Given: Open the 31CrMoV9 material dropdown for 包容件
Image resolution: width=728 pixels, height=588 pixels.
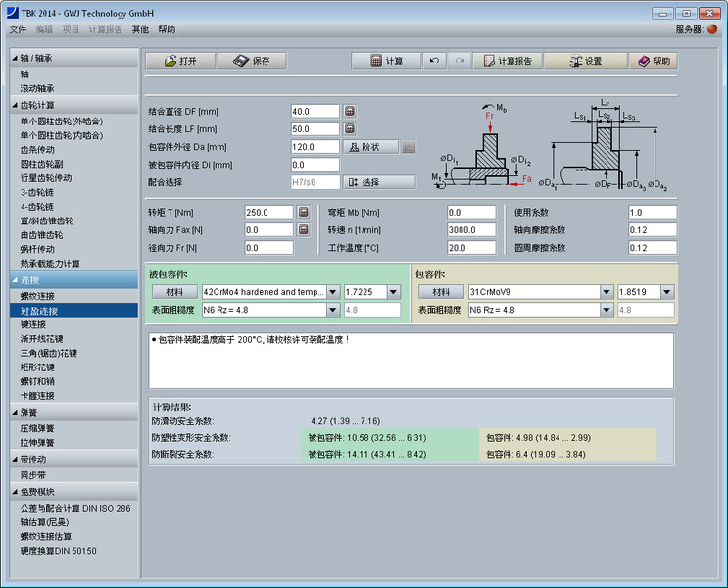Looking at the screenshot, I should pyautogui.click(x=607, y=292).
